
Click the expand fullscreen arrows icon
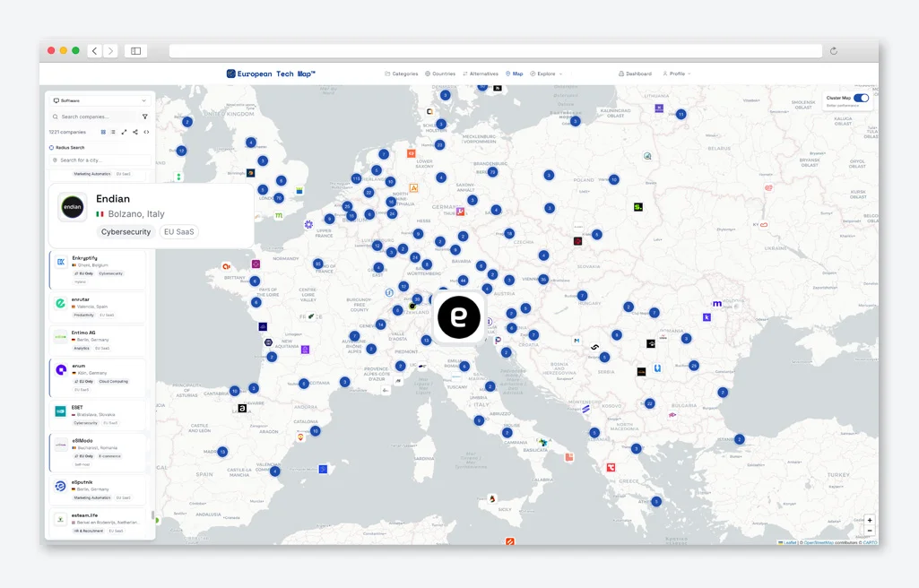[124, 133]
